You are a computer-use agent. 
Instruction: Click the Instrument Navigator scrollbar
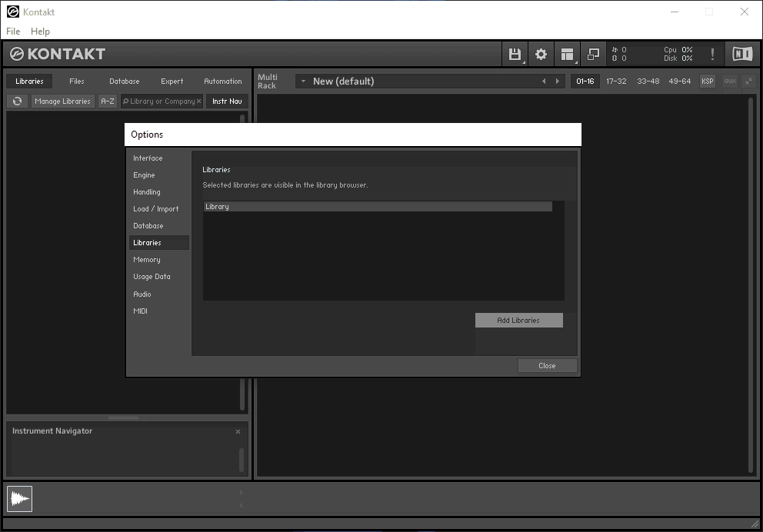click(x=241, y=460)
